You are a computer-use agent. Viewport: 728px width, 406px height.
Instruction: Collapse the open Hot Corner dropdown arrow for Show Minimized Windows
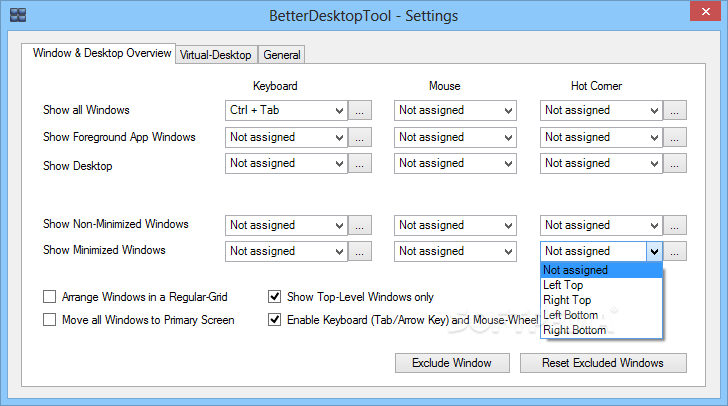click(x=654, y=251)
